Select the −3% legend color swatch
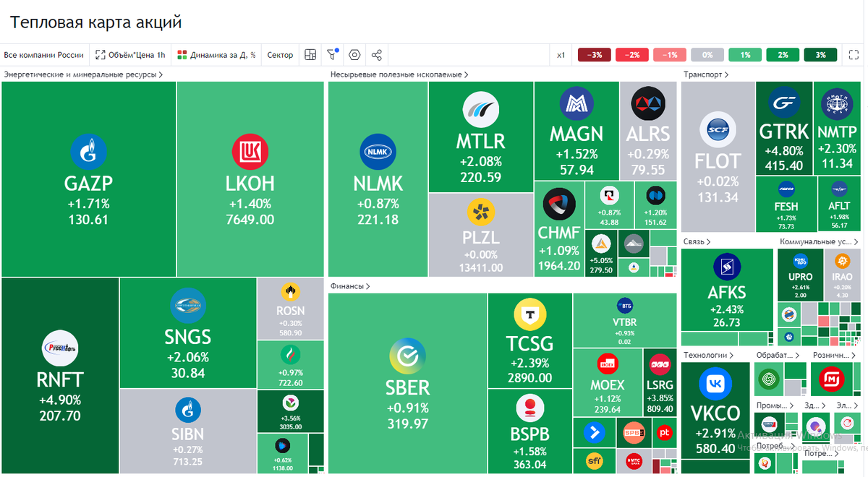Viewport: 868px width, 477px height. [595, 55]
